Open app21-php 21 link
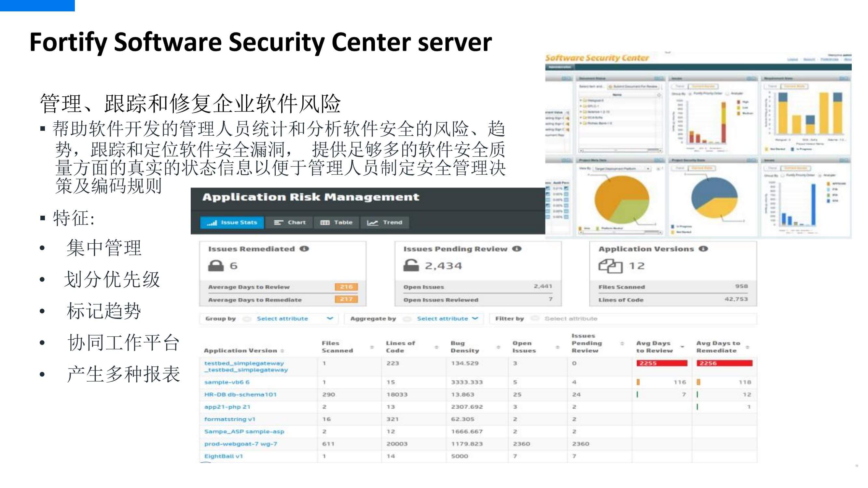 [x=227, y=407]
